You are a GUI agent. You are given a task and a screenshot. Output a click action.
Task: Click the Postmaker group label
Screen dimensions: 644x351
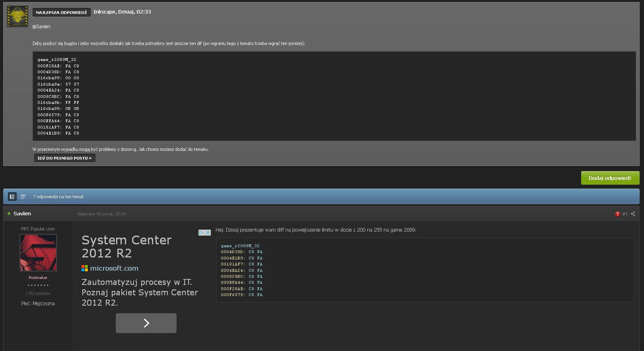(x=38, y=278)
